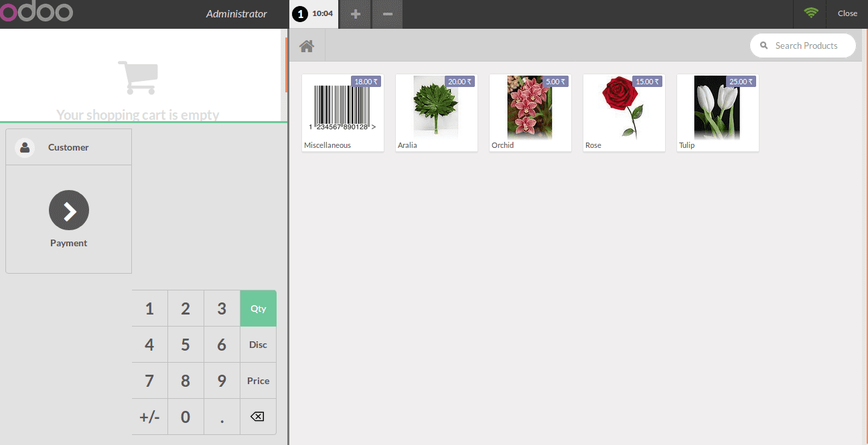868x445 pixels.
Task: Tap numpad key 4
Action: pos(149,345)
